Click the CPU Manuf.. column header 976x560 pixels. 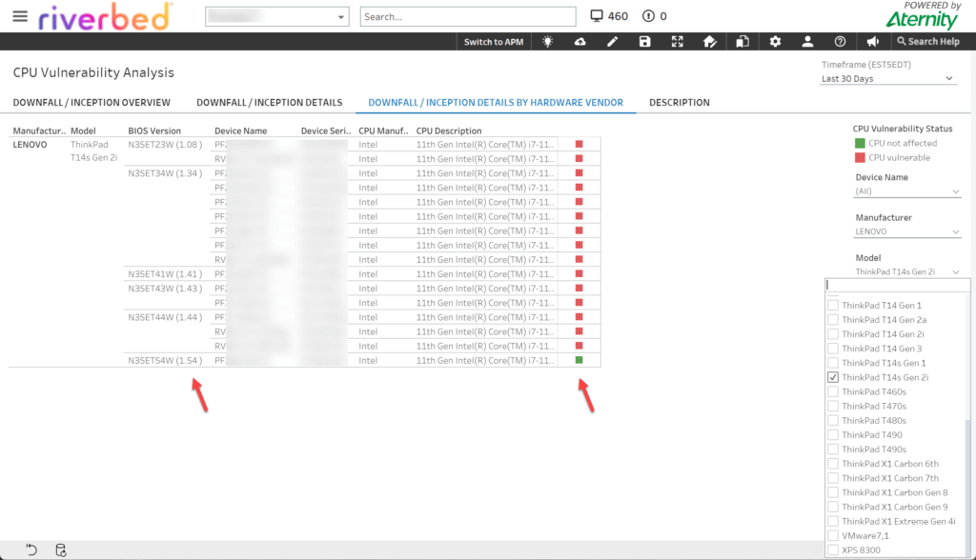click(383, 130)
